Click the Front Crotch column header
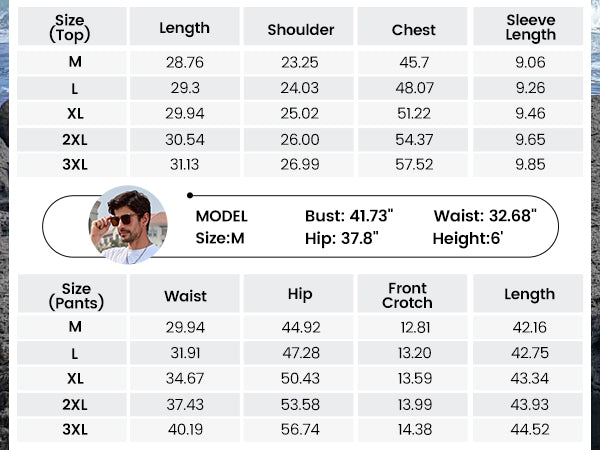This screenshot has height=450, width=600. tap(407, 294)
